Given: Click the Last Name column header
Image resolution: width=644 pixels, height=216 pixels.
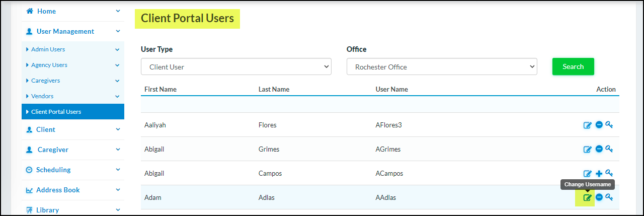Looking at the screenshot, I should point(274,90).
